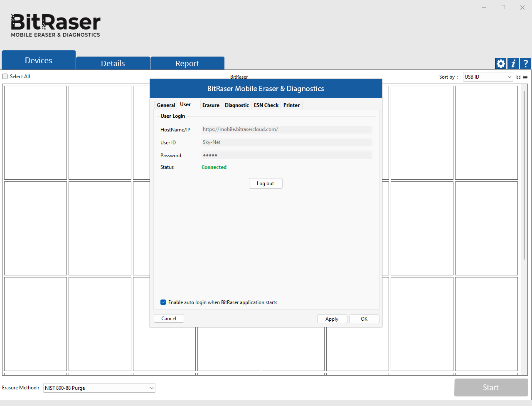This screenshot has height=406, width=532.
Task: Click the Apply button
Action: point(332,319)
